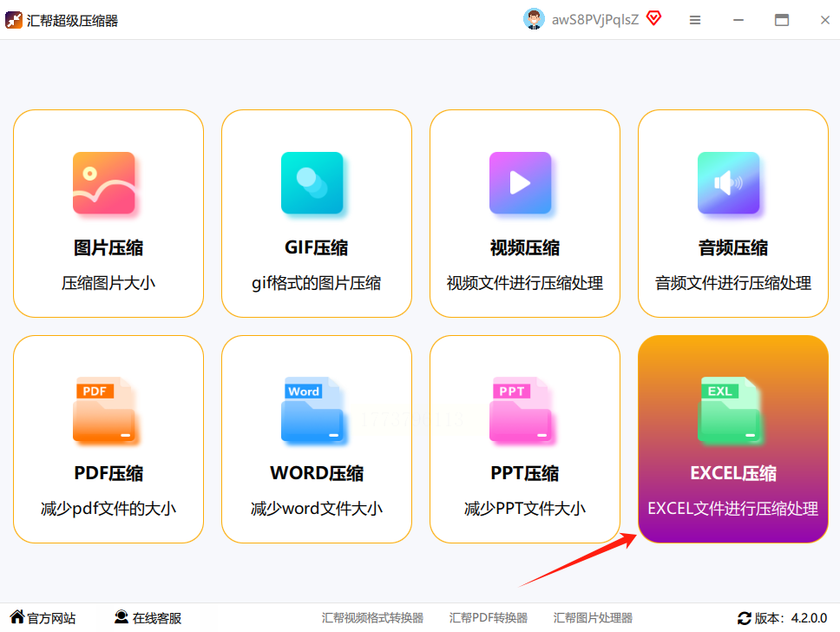This screenshot has height=632, width=840.
Task: Click the version 4.2.0.0 text
Action: tap(791, 618)
